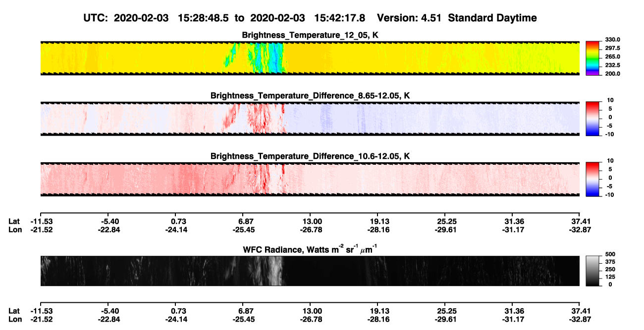This screenshot has height=330, width=644.
Task: Click the Brightness_Temperature_Difference_10.6-12.05 title
Action: click(x=310, y=156)
